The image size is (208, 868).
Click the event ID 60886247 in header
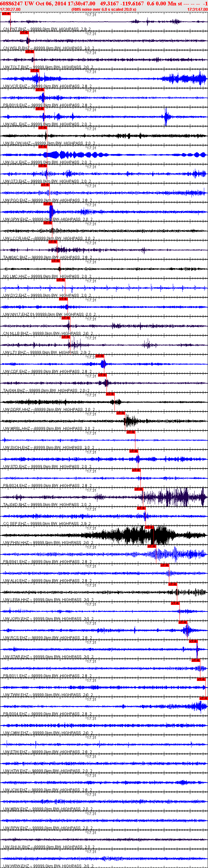coord(12,3)
